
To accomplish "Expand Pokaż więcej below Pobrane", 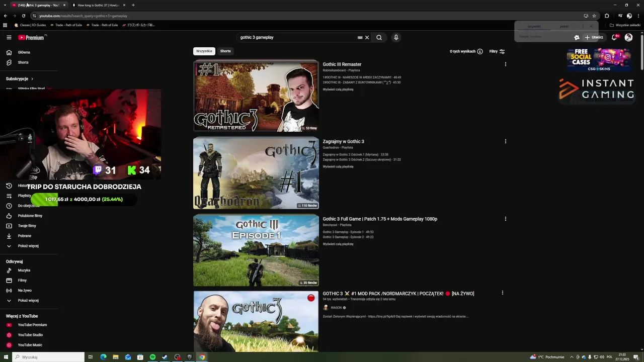I will (23, 246).
